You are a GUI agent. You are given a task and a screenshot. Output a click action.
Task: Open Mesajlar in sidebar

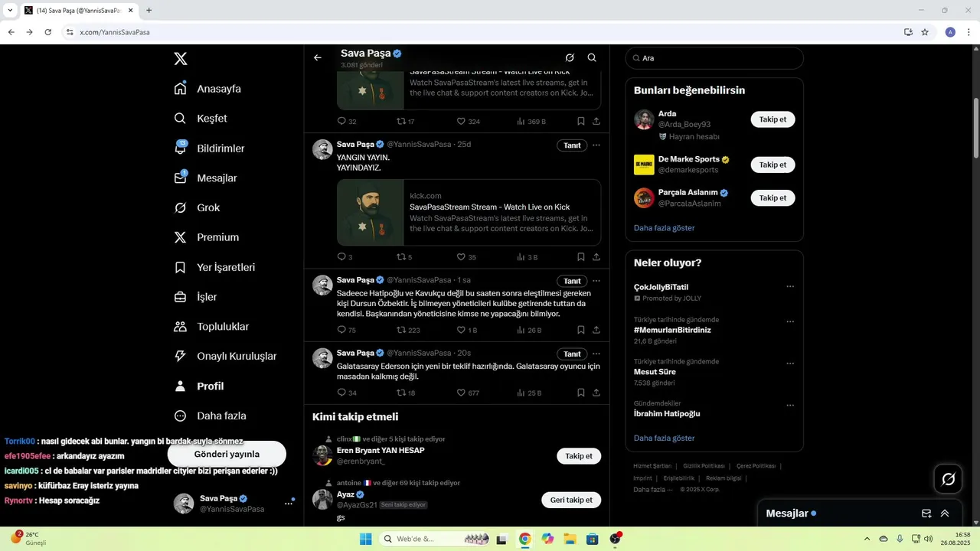coord(205,178)
